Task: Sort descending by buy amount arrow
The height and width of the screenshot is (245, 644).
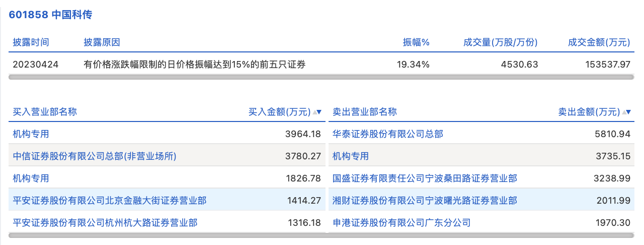Action: click(319, 112)
